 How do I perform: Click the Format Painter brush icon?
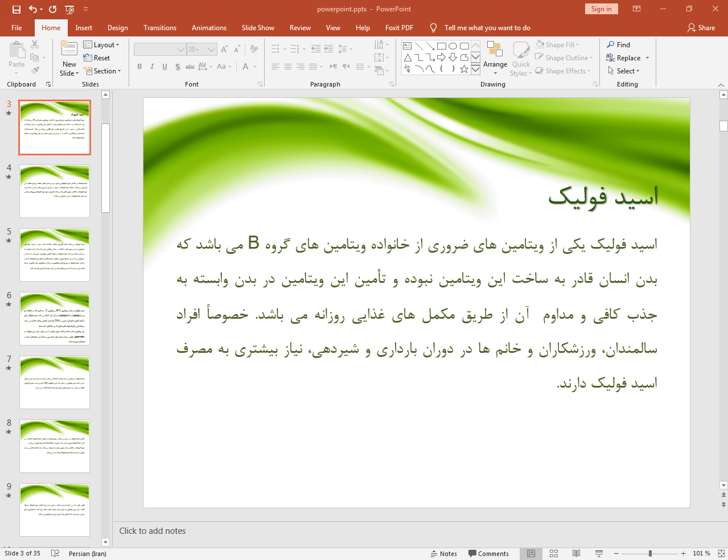point(35,71)
